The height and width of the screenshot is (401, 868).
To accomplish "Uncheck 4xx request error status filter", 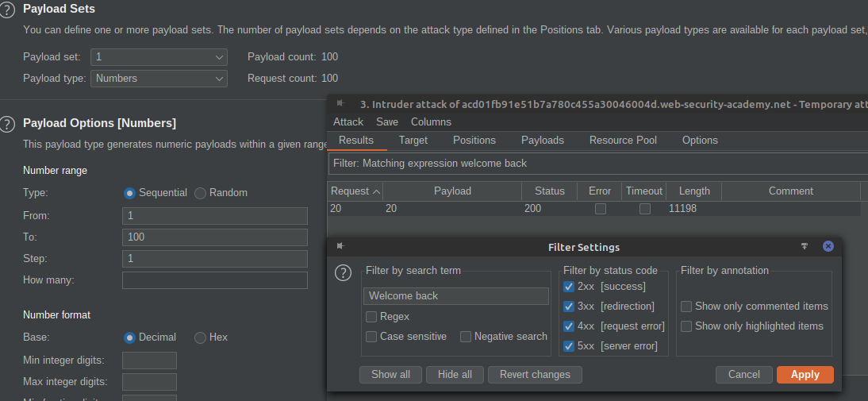I will click(x=569, y=327).
